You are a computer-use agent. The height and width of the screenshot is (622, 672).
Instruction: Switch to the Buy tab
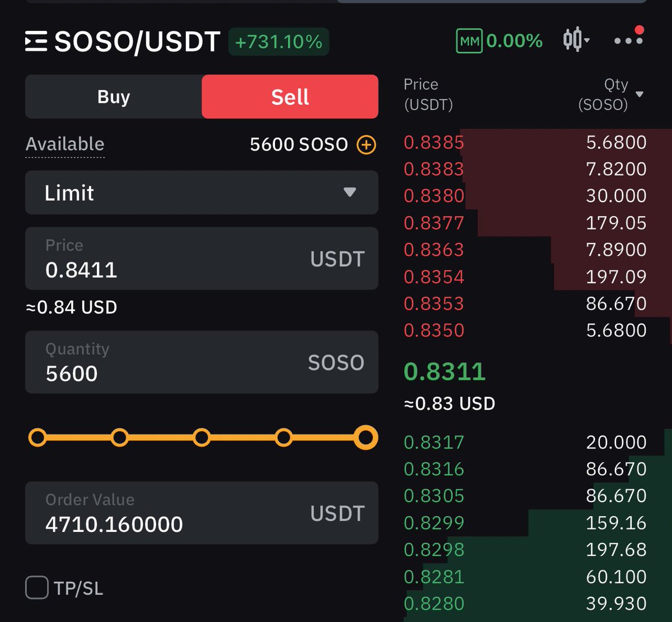coord(114,97)
